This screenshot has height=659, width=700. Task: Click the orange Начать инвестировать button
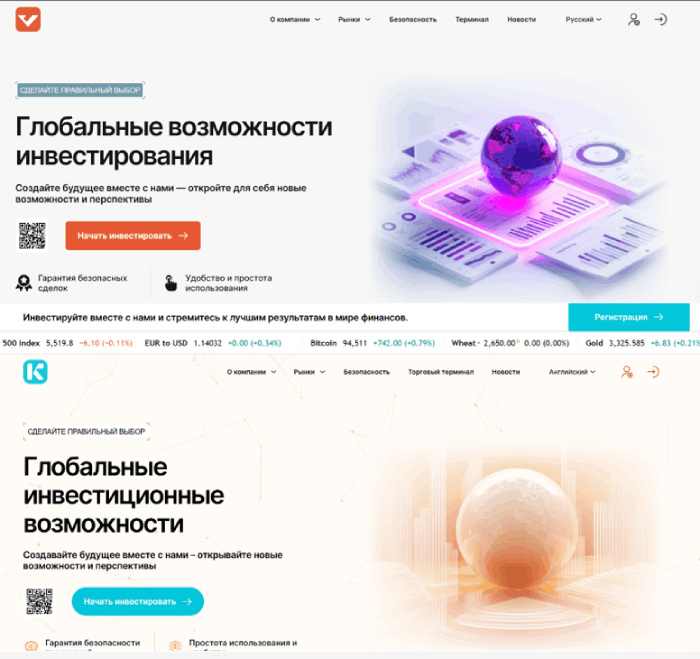pos(133,236)
